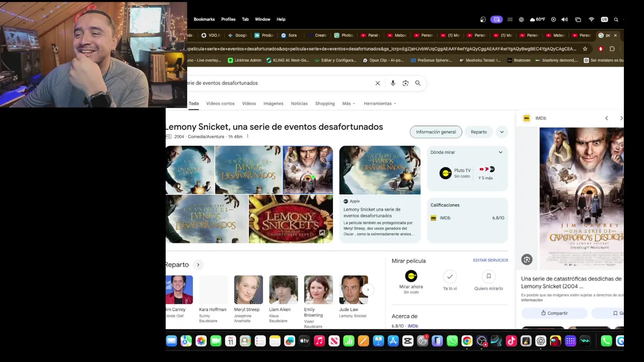The height and width of the screenshot is (362, 644).
Task: Click the Compartir button in IMDb panel
Action: pyautogui.click(x=554, y=313)
